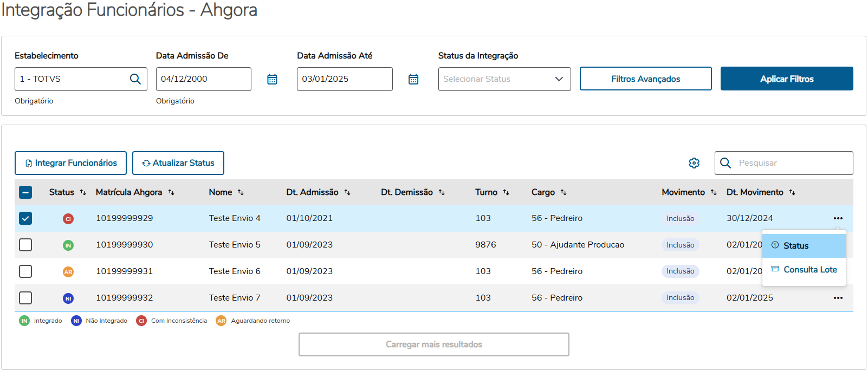Image resolution: width=868 pixels, height=371 pixels.
Task: Click the orange AR status icon
Action: [68, 272]
